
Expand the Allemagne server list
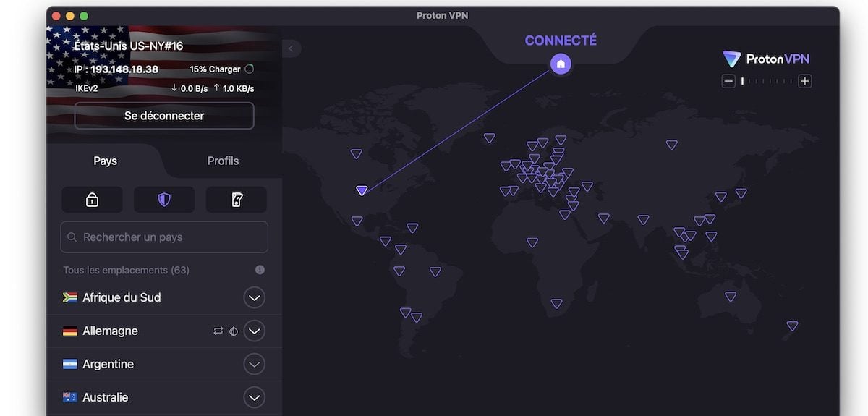(x=254, y=331)
